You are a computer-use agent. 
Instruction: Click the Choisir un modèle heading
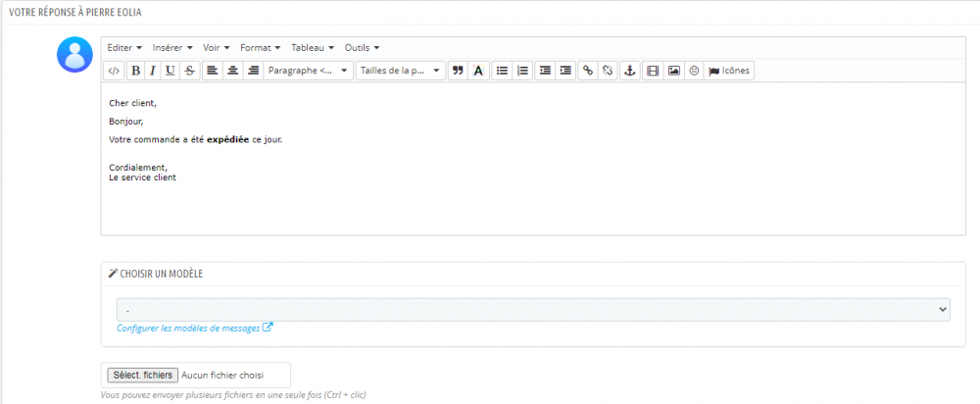156,274
